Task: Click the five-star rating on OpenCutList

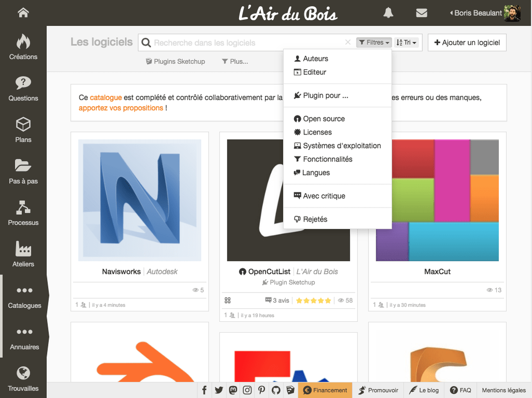Action: (313, 300)
